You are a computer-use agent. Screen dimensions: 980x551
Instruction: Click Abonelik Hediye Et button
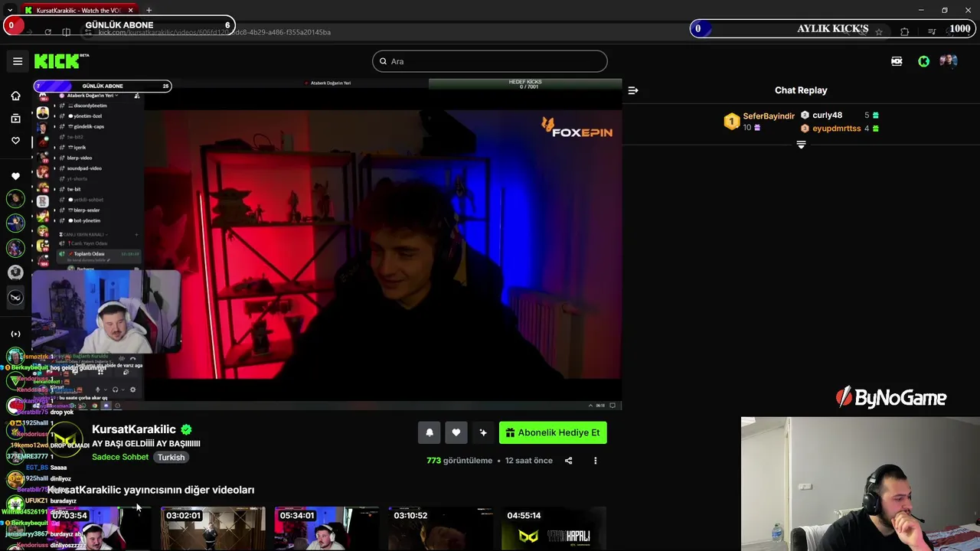pyautogui.click(x=553, y=432)
